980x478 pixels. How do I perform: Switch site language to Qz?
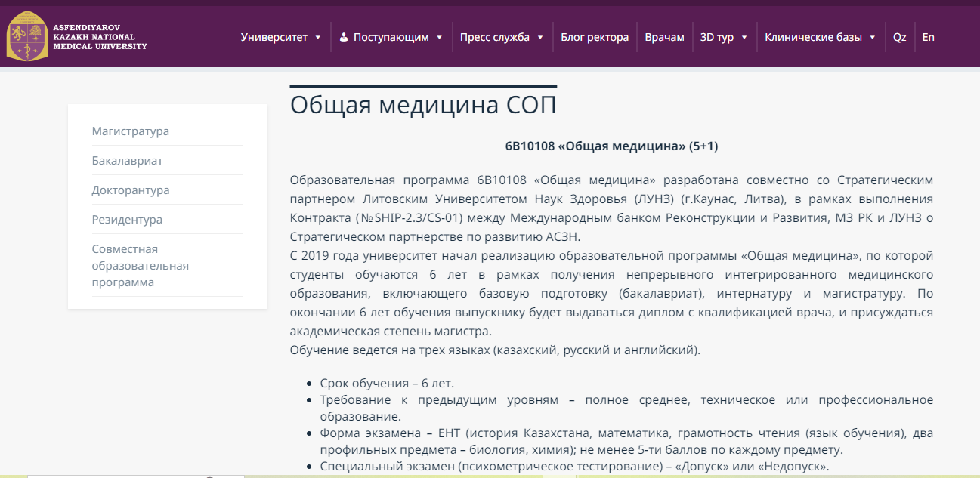tap(898, 35)
